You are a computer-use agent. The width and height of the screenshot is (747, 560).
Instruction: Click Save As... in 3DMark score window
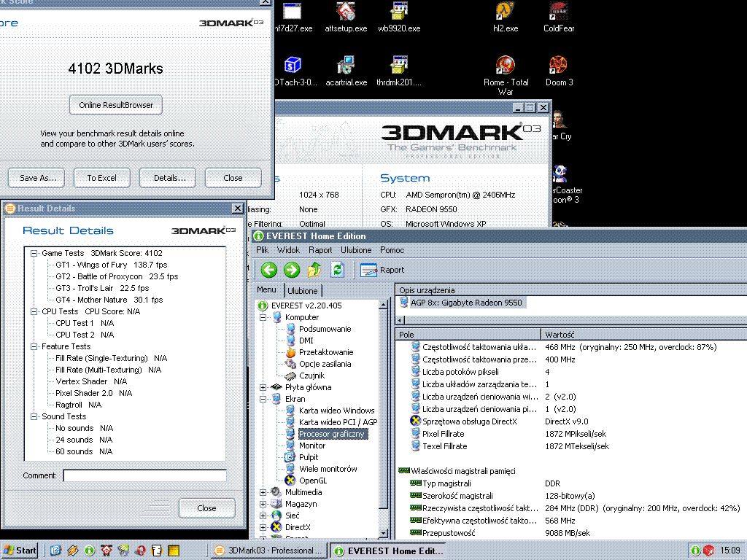(36, 178)
